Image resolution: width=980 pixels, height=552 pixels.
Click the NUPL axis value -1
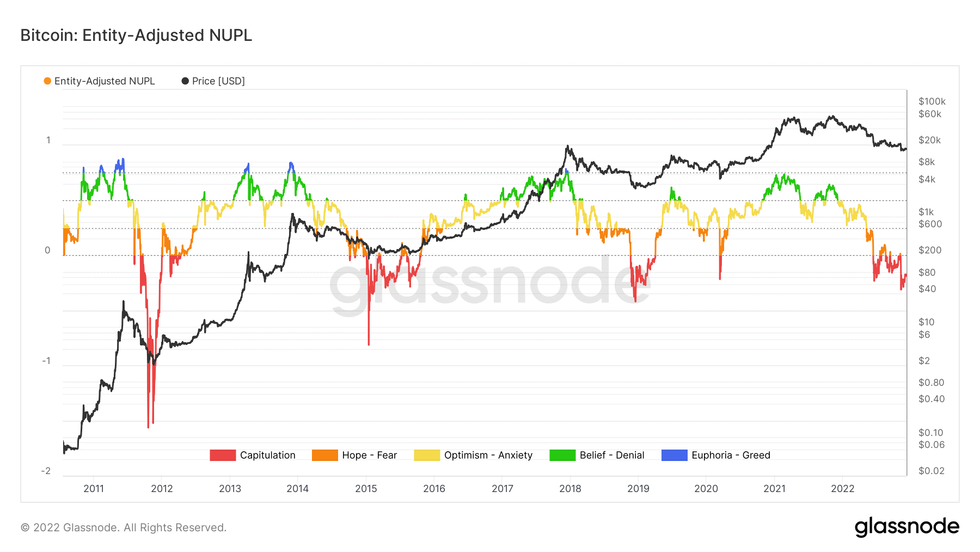pyautogui.click(x=46, y=361)
